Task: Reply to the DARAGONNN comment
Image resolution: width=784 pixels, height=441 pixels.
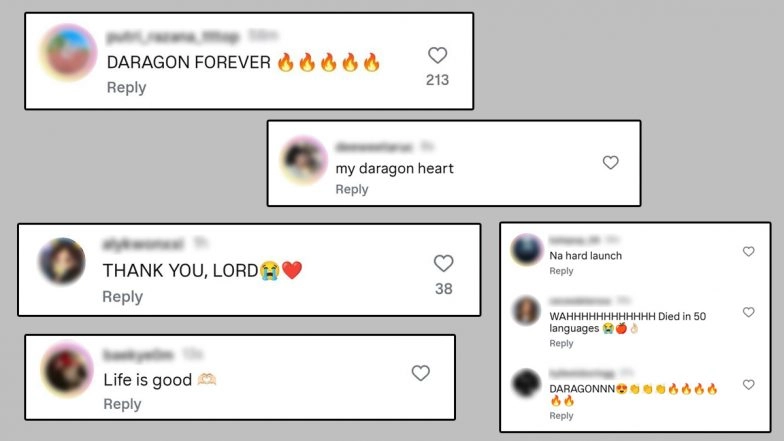Action: pyautogui.click(x=562, y=416)
